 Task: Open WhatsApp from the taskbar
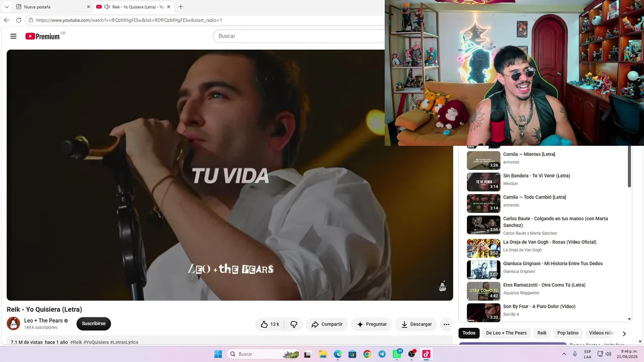397,354
